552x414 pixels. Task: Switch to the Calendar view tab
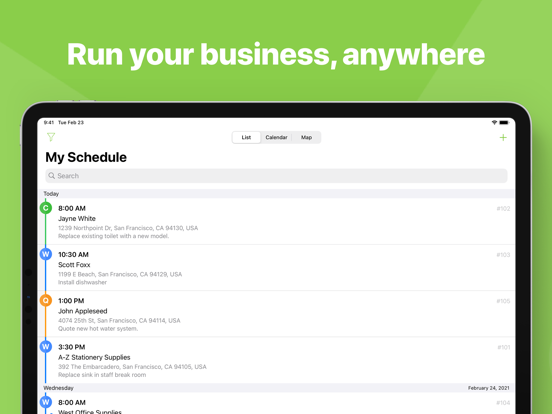(276, 137)
